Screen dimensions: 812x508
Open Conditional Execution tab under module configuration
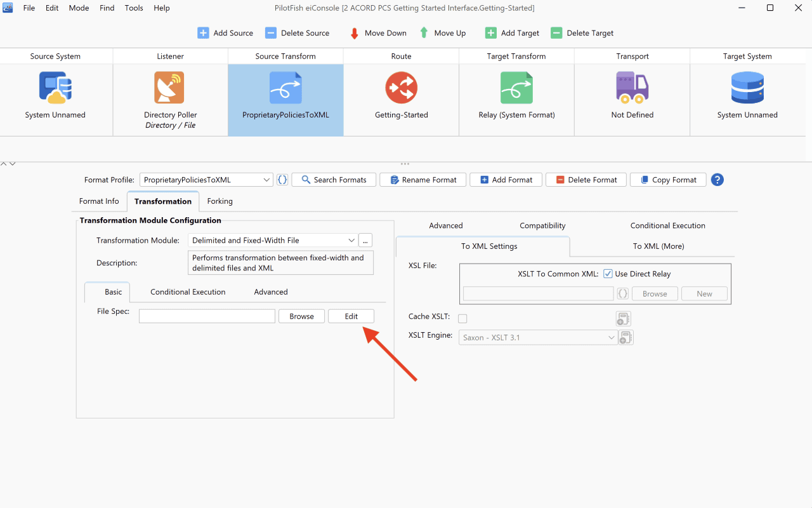click(x=188, y=292)
